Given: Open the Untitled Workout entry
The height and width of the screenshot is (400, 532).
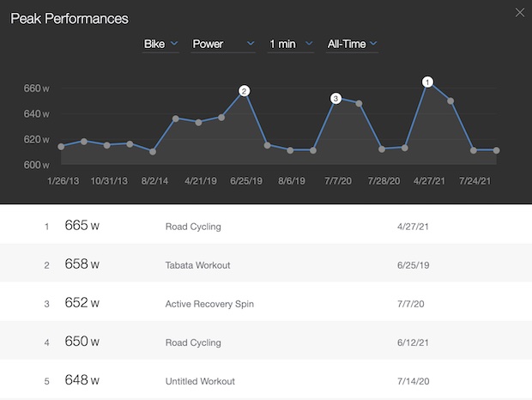Looking at the screenshot, I should point(200,381).
